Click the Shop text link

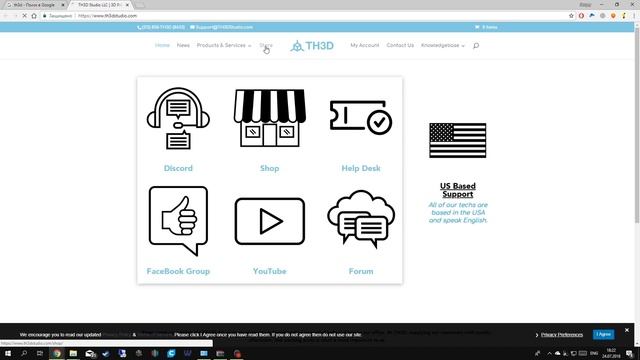(x=269, y=168)
